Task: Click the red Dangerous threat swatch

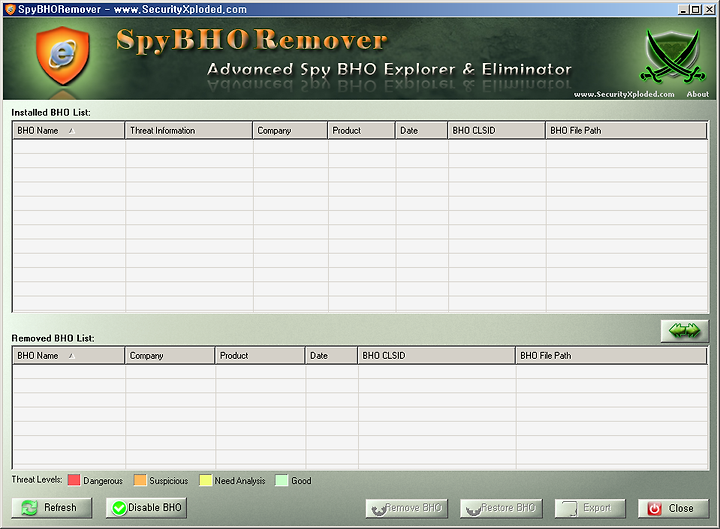Action: pyautogui.click(x=74, y=480)
